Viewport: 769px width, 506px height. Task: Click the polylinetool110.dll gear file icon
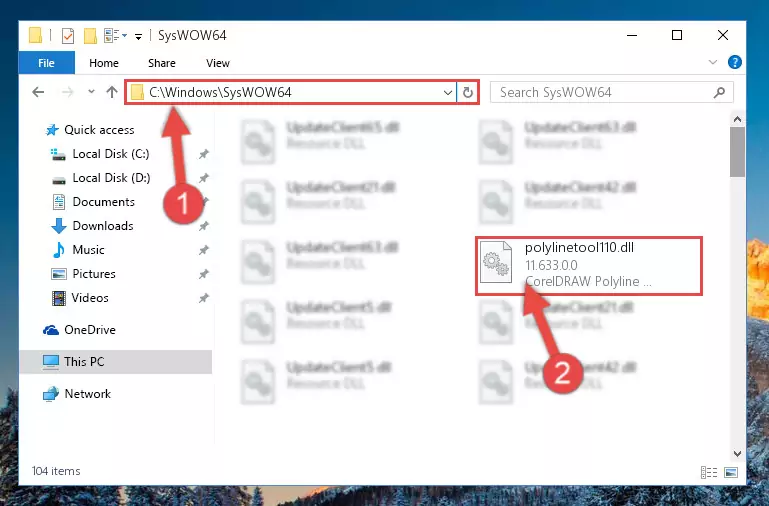coord(496,263)
